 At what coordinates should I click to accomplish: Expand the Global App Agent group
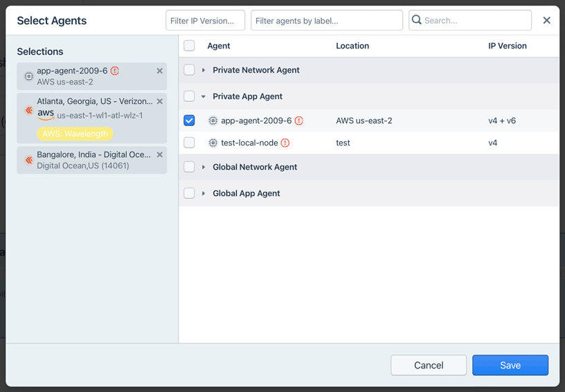[204, 193]
